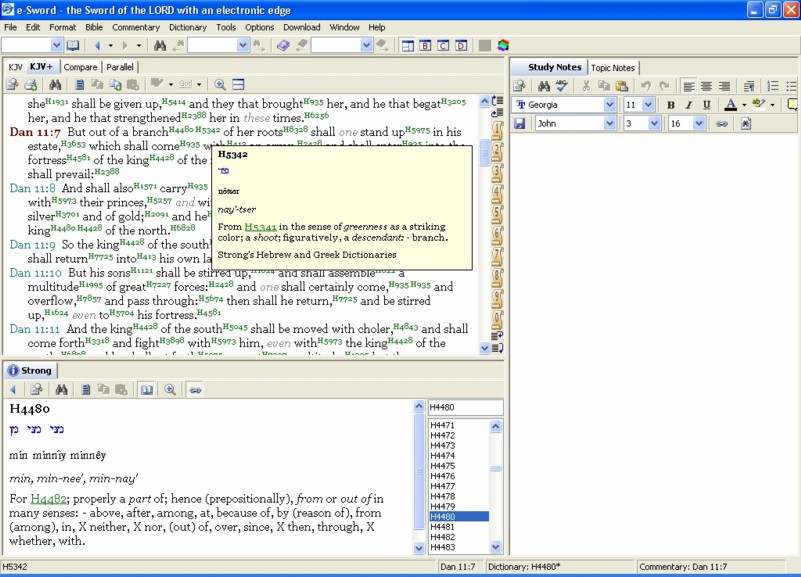Click the H5341 link in the popup
Image resolution: width=801 pixels, height=577 pixels.
click(261, 227)
